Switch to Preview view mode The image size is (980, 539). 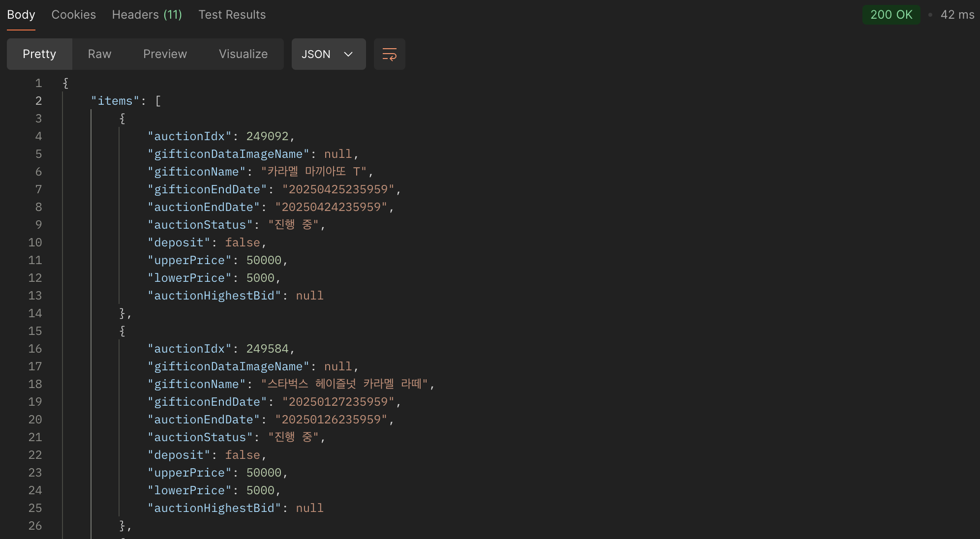pyautogui.click(x=165, y=54)
